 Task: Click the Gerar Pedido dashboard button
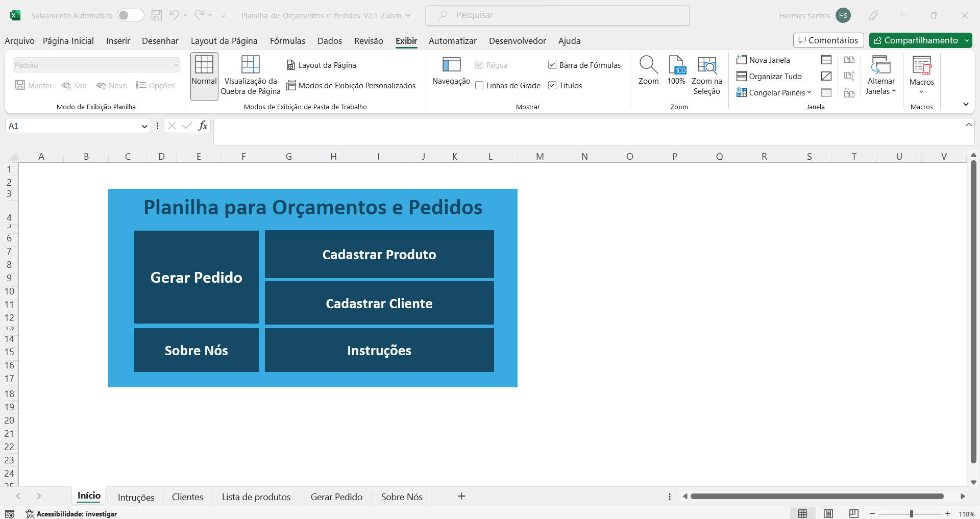[197, 277]
